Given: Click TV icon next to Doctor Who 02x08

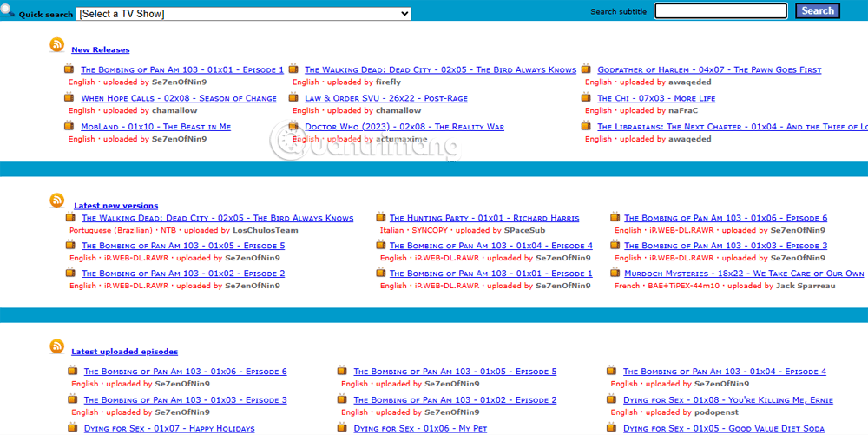Looking at the screenshot, I should [293, 126].
